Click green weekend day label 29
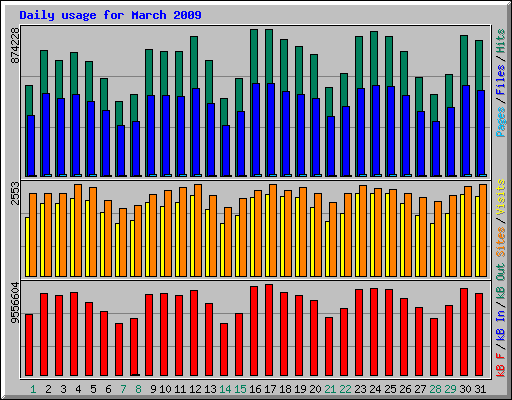The width and height of the screenshot is (512, 400). (450, 389)
